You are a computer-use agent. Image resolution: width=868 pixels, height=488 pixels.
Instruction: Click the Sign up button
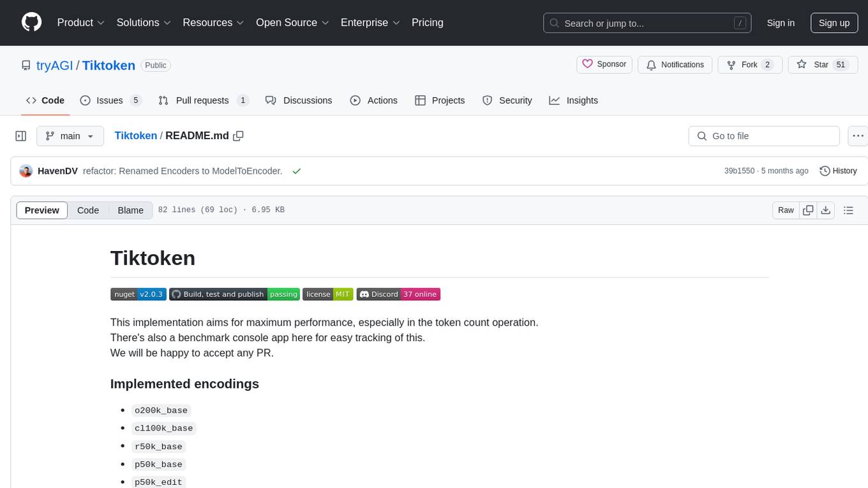(834, 23)
